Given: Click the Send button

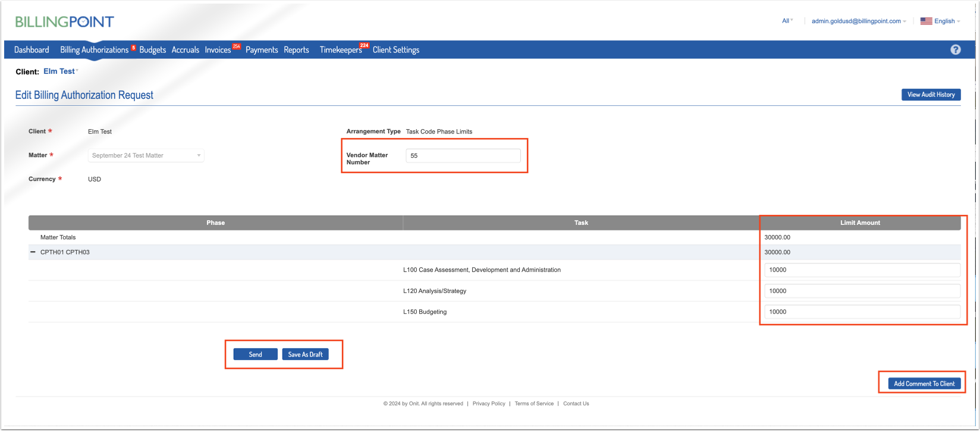Looking at the screenshot, I should pos(255,354).
